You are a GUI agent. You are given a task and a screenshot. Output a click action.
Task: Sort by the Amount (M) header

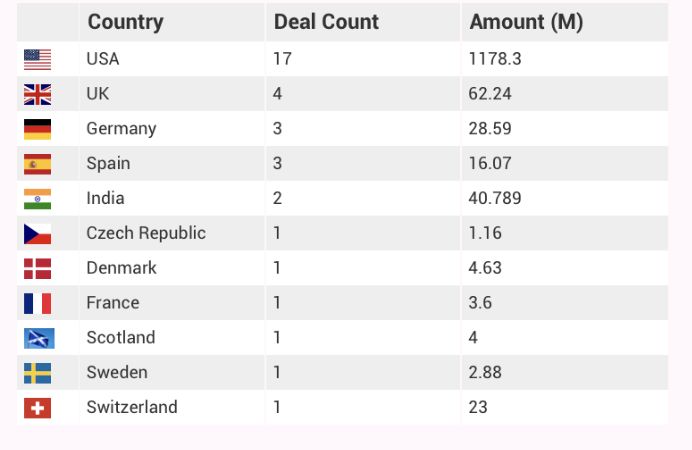[526, 22]
